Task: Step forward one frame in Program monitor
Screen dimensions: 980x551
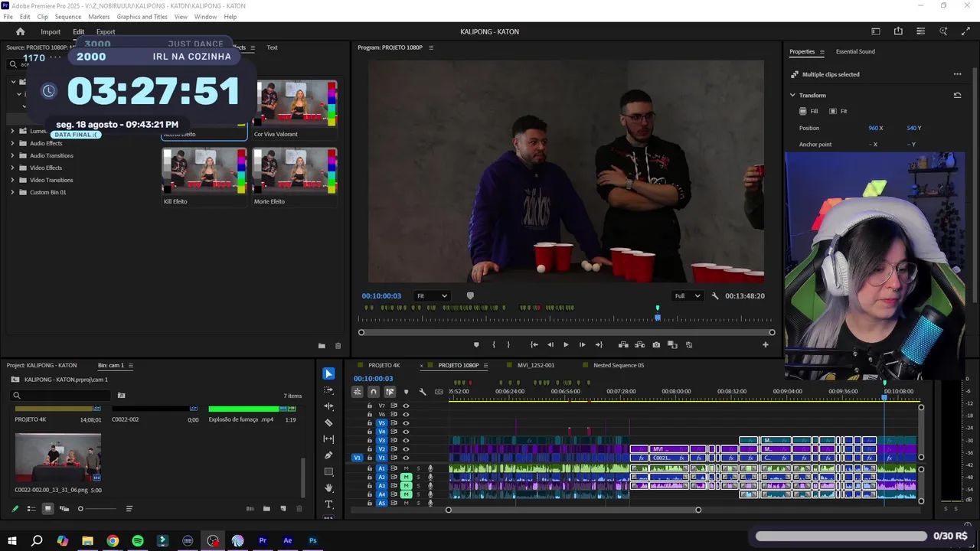Action: click(582, 344)
